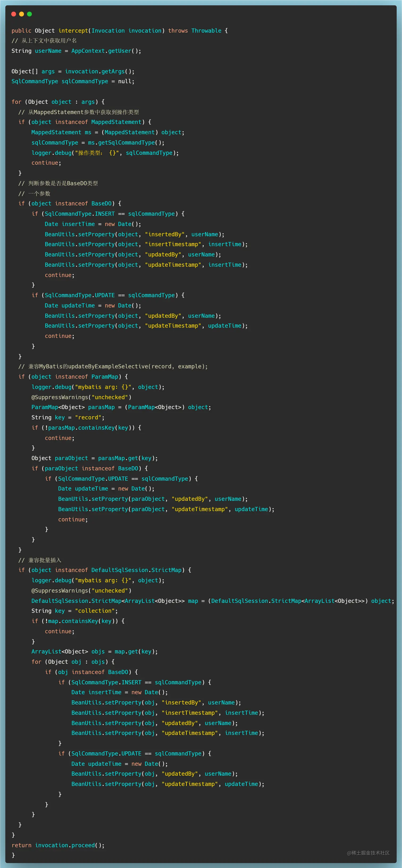Click 'SqlCommandType sqlCommandType = null;' line
Viewport: 402px width, 868px height.
pyautogui.click(x=73, y=81)
